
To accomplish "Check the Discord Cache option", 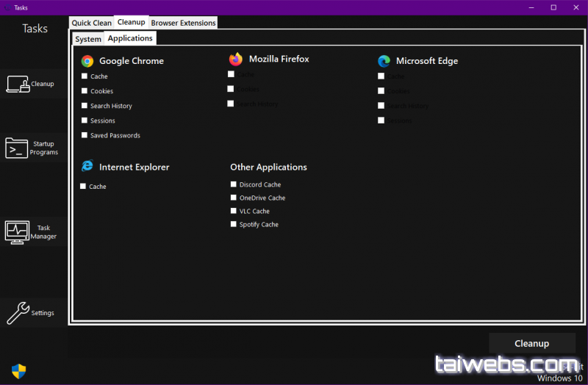I will (234, 184).
